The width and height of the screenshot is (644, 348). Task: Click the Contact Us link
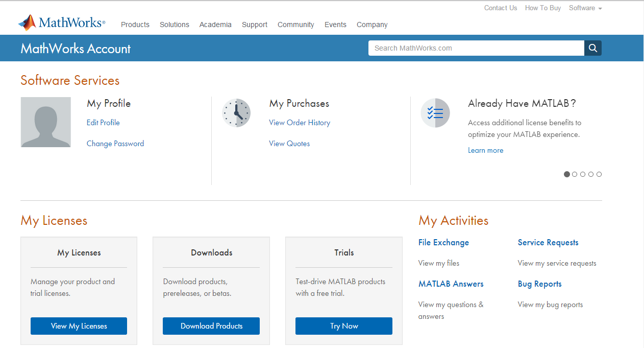(501, 8)
